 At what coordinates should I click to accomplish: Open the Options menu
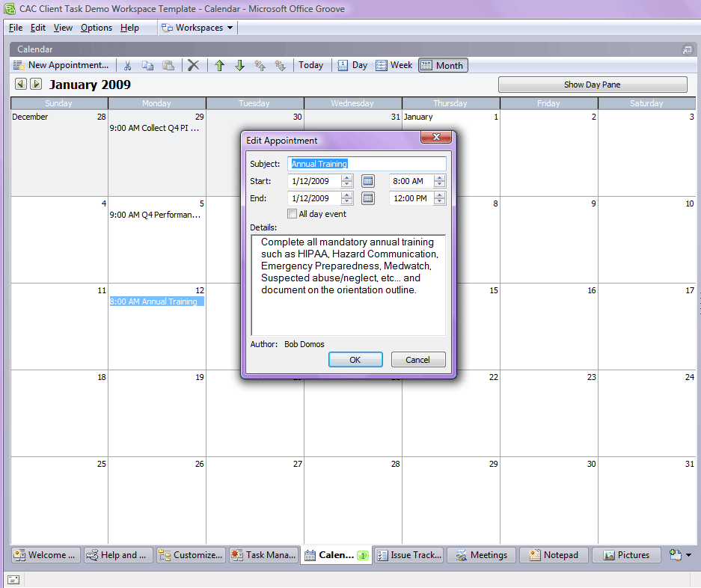tap(96, 28)
